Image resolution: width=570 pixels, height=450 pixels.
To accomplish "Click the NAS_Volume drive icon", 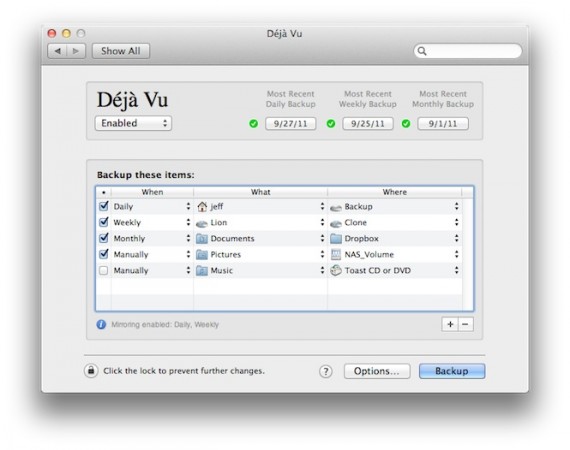I will (x=336, y=254).
